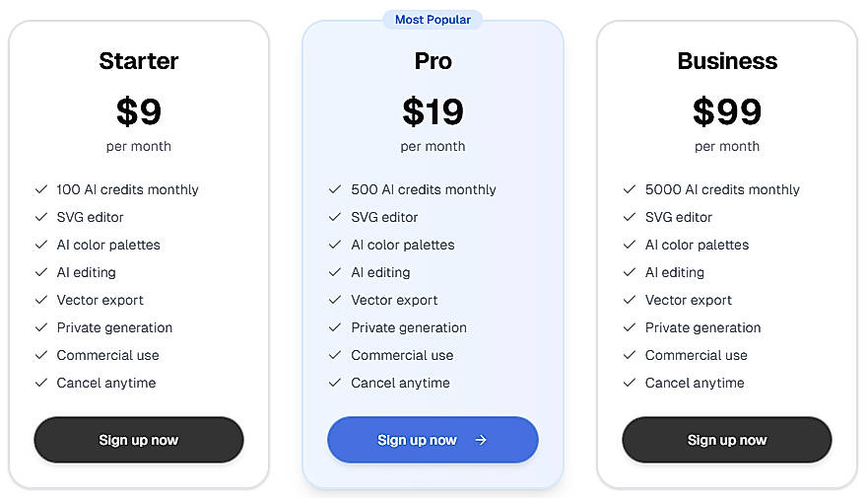The image size is (868, 498).
Task: Click checkmark beside 100 AI credits monthly
Action: click(x=41, y=189)
